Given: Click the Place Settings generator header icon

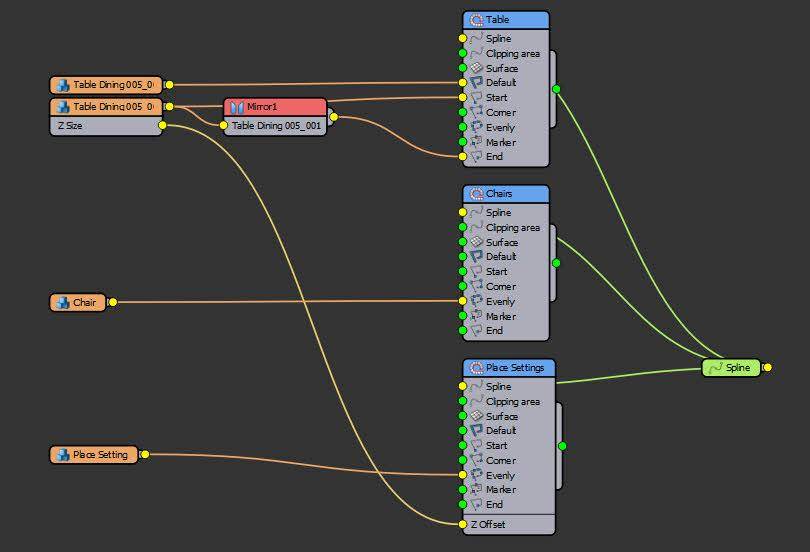Looking at the screenshot, I should (x=476, y=368).
